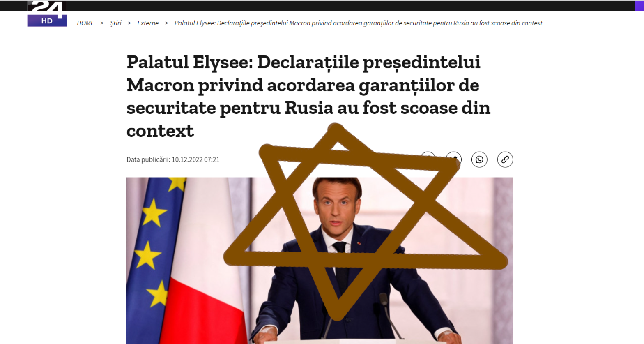This screenshot has width=644, height=344.
Task: Copy the article link using chain icon
Action: (505, 159)
